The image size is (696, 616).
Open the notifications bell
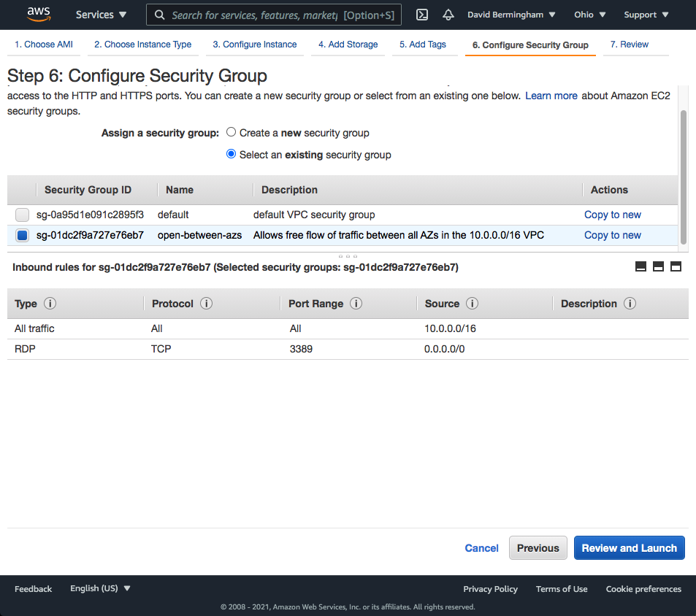(448, 15)
